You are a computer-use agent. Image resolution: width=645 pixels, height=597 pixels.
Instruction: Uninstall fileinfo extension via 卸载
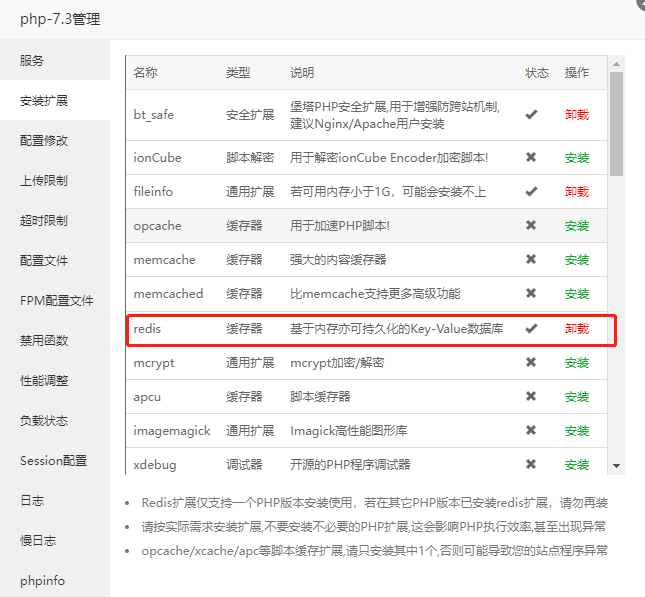coord(577,192)
